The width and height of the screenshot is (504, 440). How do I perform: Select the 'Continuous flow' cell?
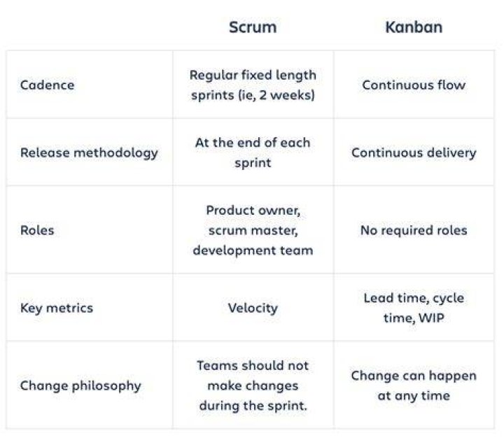coord(414,85)
